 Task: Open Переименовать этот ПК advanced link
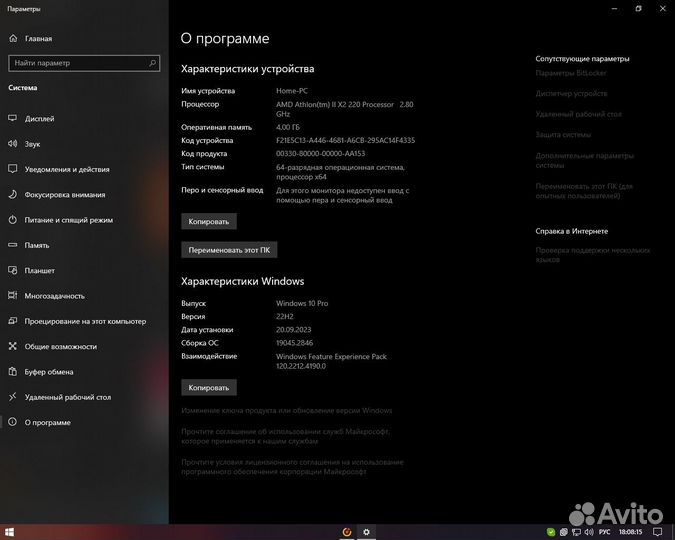pos(584,191)
